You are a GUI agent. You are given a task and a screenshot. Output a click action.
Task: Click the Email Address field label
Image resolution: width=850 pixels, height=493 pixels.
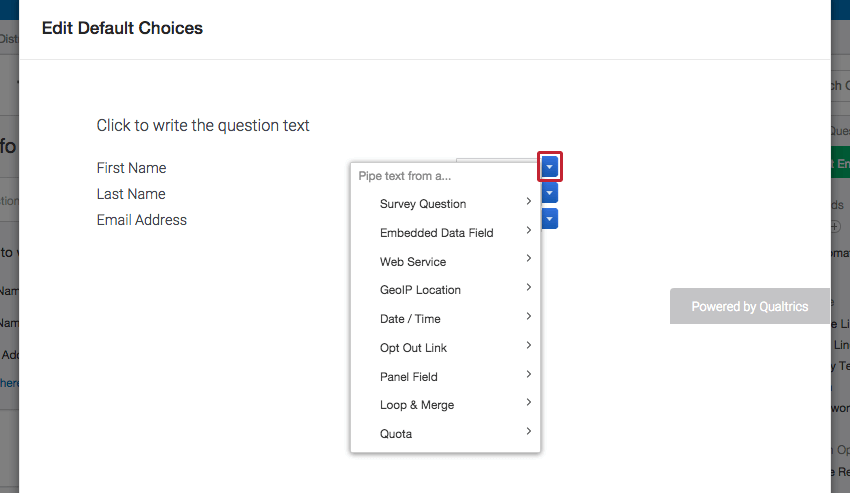[141, 220]
